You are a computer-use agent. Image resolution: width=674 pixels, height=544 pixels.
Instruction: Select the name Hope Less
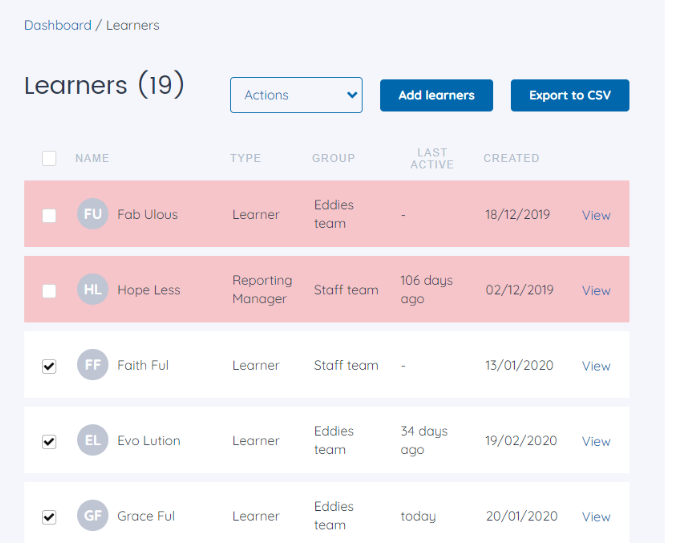(149, 290)
